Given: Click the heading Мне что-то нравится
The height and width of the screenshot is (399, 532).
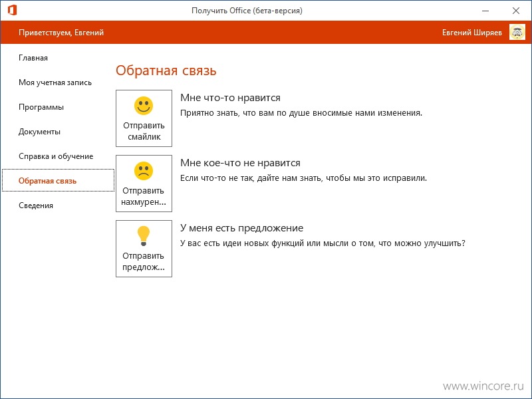Looking at the screenshot, I should click(230, 98).
